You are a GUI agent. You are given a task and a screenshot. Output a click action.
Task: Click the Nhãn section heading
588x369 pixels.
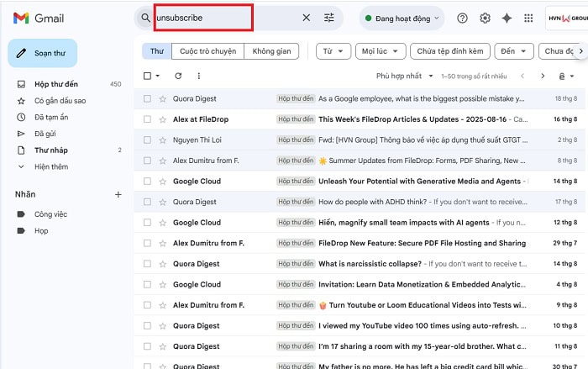coord(25,194)
